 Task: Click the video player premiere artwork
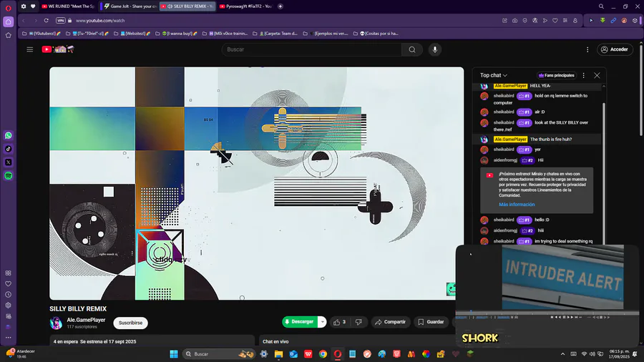(257, 183)
